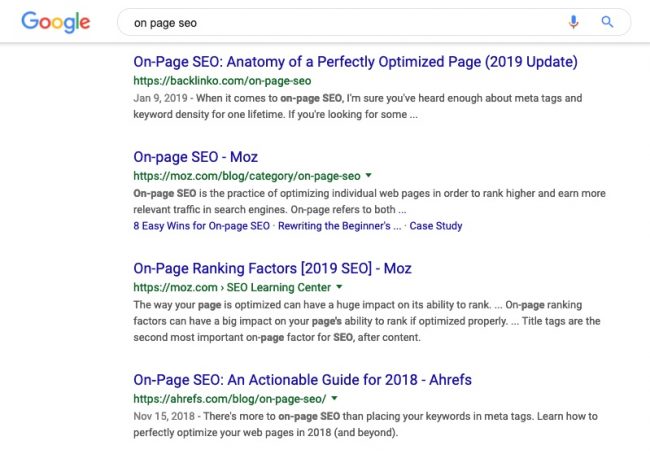Focus the search box containing 'on page seo'

(374, 22)
